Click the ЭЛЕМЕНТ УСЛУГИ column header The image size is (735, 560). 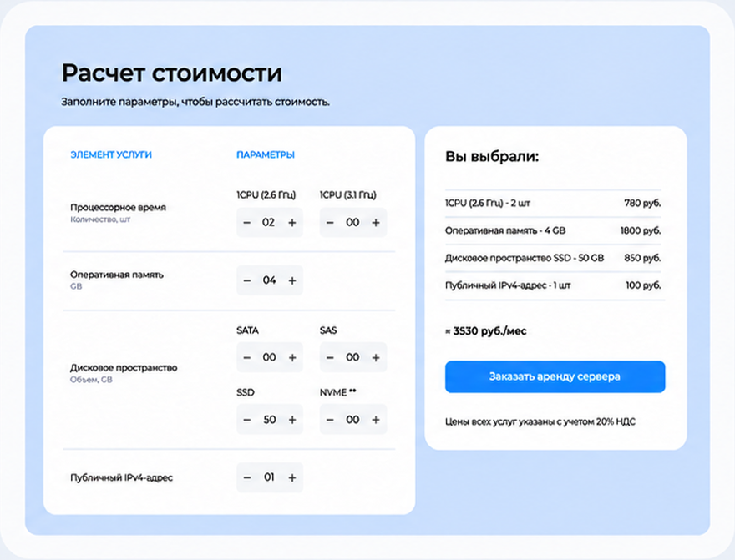point(111,154)
